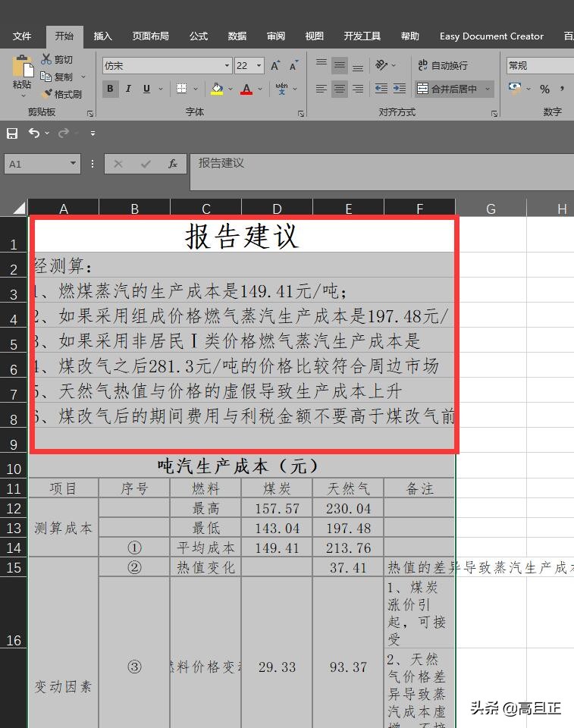The width and height of the screenshot is (574, 728).
Task: Expand font color options arrow
Action: [x=260, y=89]
